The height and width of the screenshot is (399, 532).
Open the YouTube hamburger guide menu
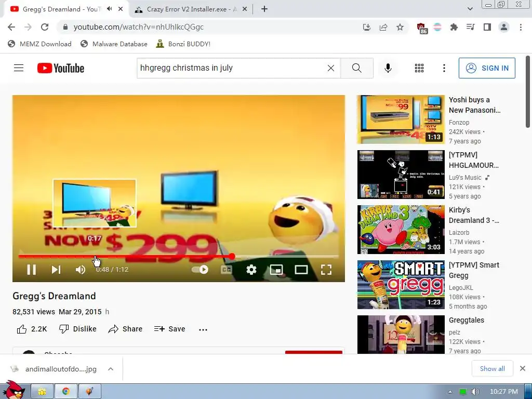tap(19, 68)
